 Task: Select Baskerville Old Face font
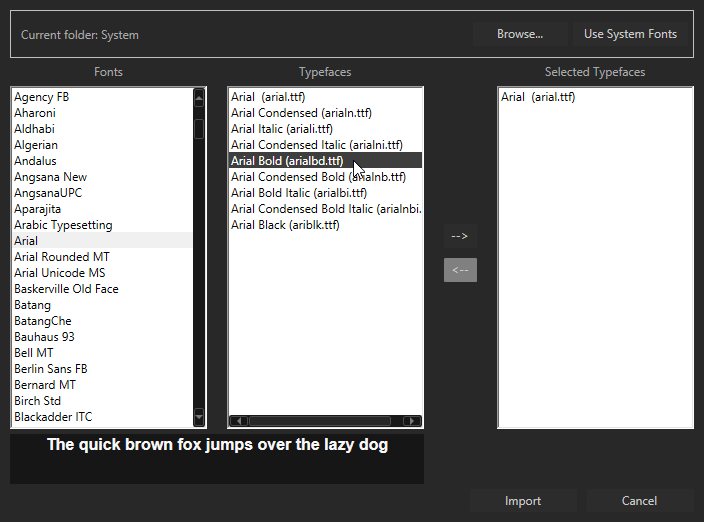coord(66,289)
